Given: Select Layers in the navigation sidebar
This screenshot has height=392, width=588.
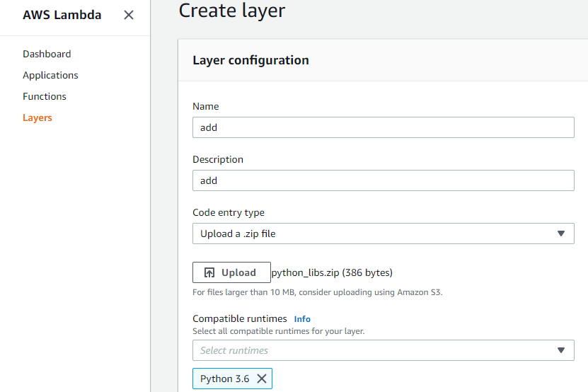Looking at the screenshot, I should 38,117.
